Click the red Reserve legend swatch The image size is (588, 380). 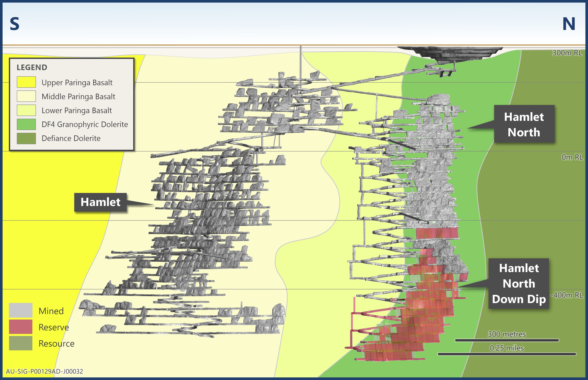coord(20,327)
